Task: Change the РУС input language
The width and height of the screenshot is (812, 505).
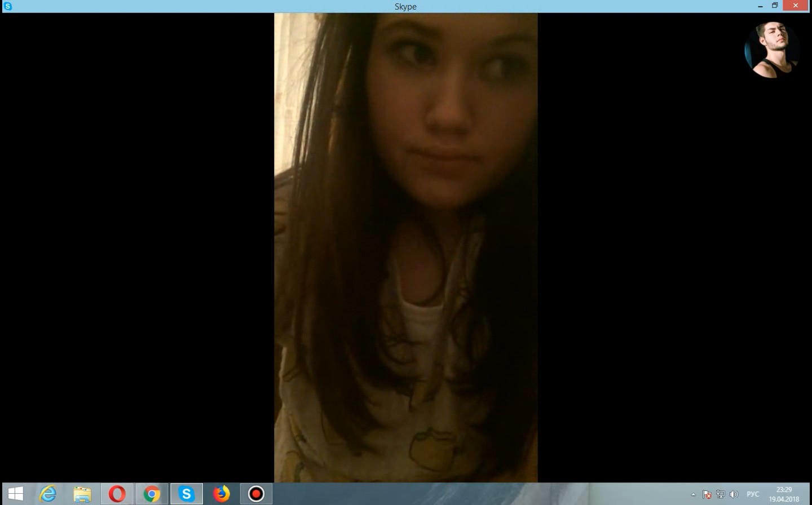Action: pos(753,494)
